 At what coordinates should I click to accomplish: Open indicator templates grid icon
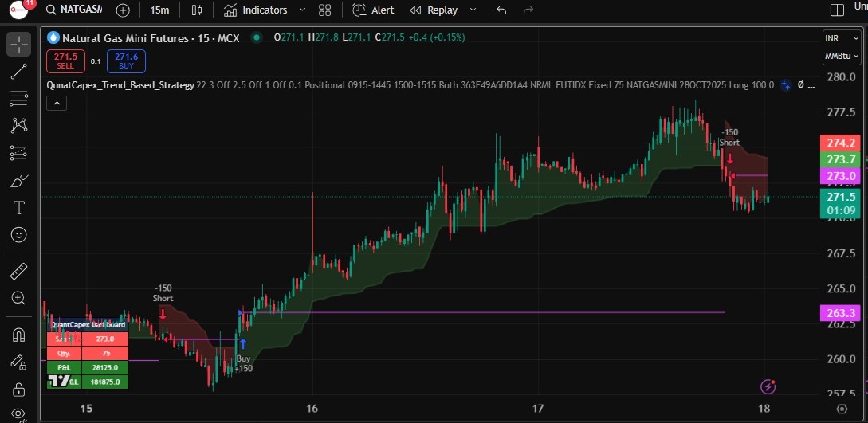(x=325, y=10)
